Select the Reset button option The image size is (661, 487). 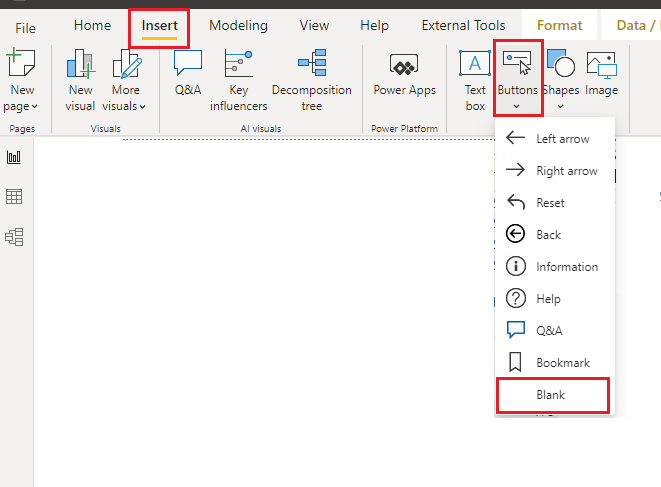pos(555,202)
